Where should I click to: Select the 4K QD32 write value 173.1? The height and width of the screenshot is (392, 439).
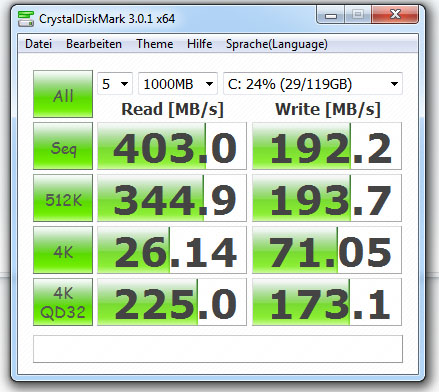point(327,302)
